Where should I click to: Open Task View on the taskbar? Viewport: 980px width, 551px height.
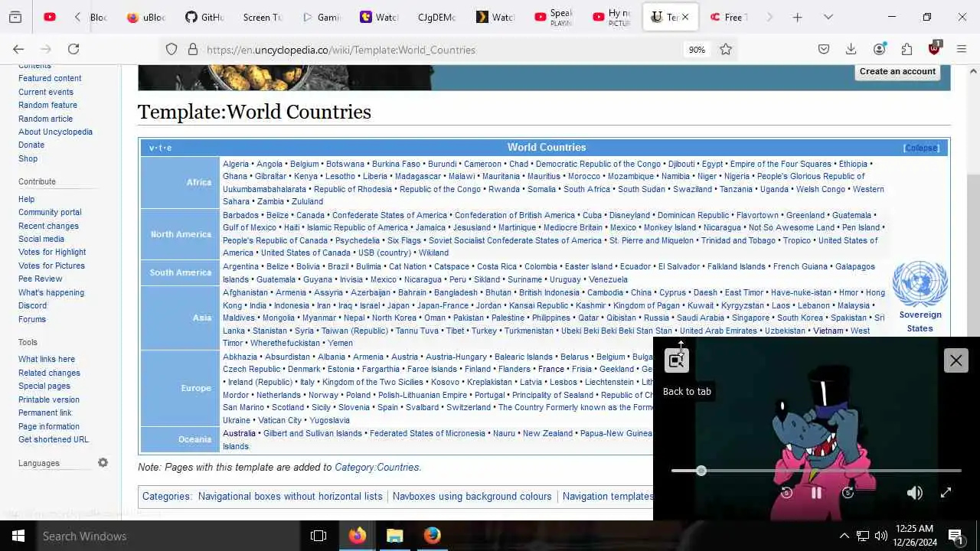pos(318,536)
